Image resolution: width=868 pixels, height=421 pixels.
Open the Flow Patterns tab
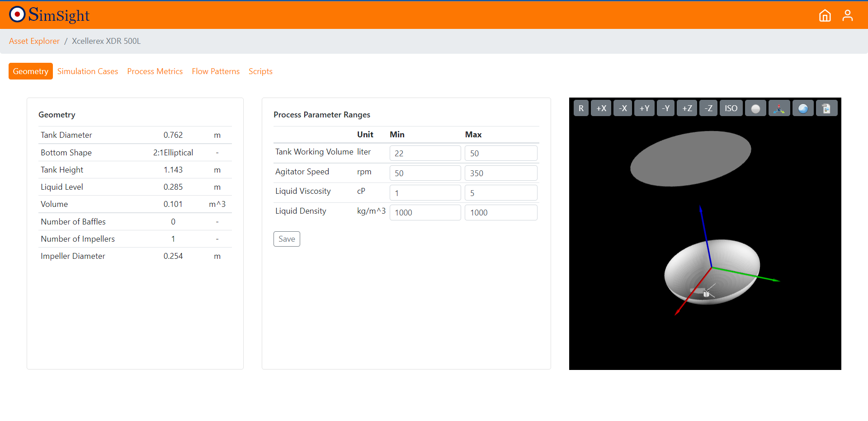pyautogui.click(x=216, y=71)
